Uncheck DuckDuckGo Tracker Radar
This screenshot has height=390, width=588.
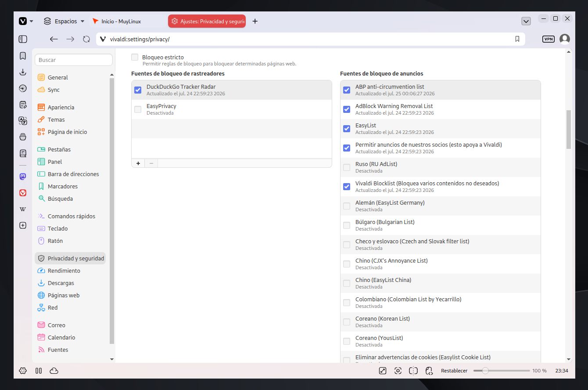(138, 90)
